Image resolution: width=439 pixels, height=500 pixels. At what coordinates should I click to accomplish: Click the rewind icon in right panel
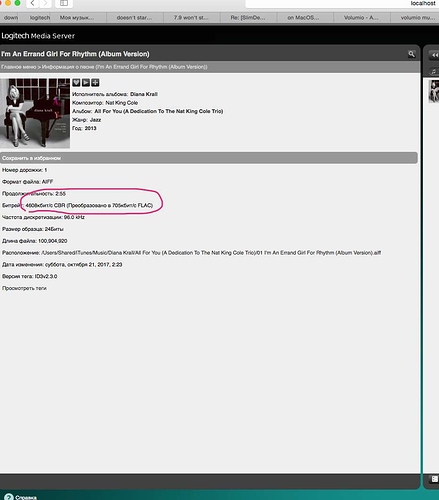point(434,55)
